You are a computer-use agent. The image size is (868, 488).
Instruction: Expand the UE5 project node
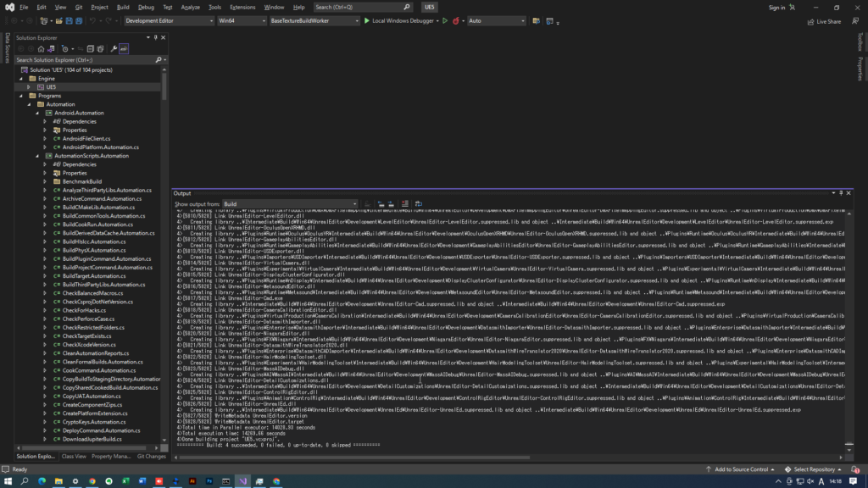[29, 87]
